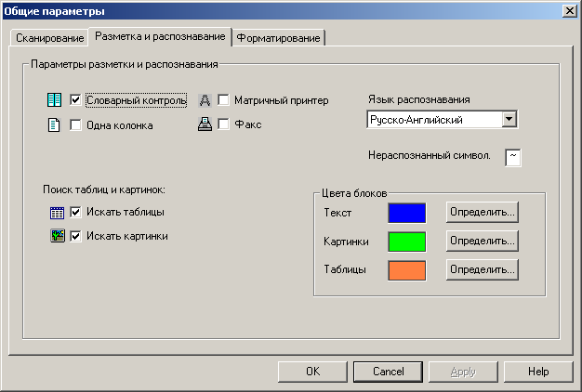Click the Нераспознанный символ label

pos(430,155)
